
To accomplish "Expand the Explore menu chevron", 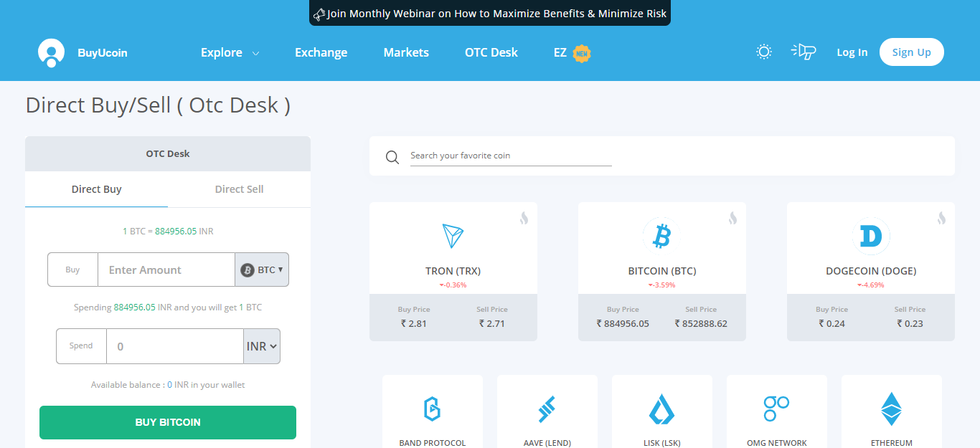I will tap(255, 53).
